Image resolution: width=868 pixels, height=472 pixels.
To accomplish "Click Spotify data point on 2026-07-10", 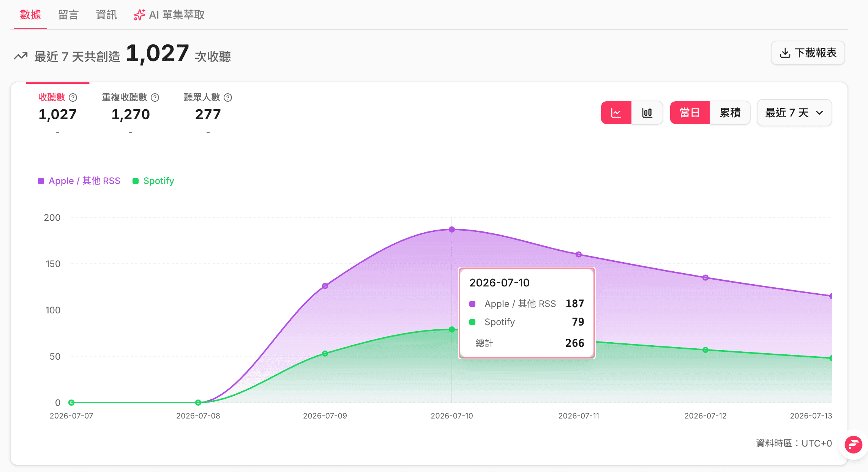I will [452, 329].
